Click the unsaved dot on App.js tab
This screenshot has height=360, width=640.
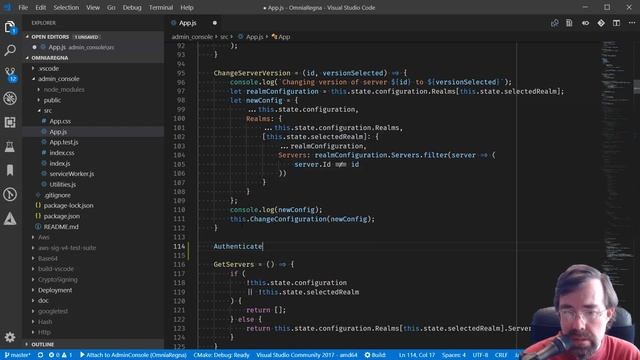click(215, 23)
